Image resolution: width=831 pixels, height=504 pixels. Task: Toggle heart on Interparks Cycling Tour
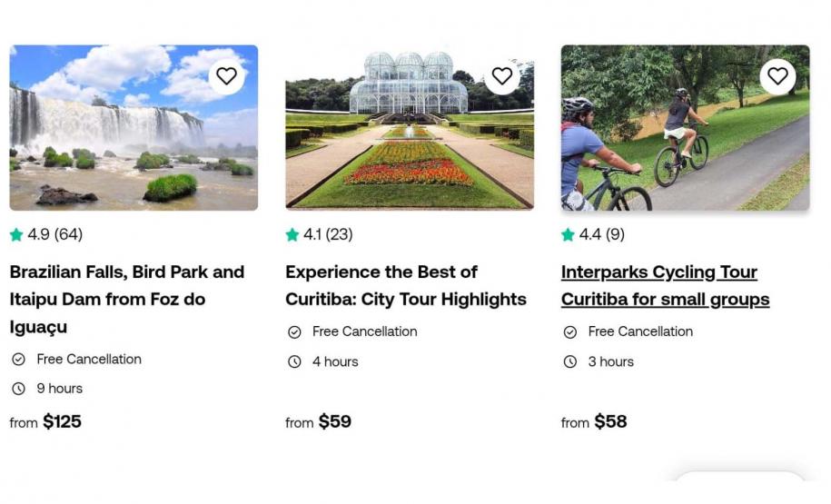(777, 76)
